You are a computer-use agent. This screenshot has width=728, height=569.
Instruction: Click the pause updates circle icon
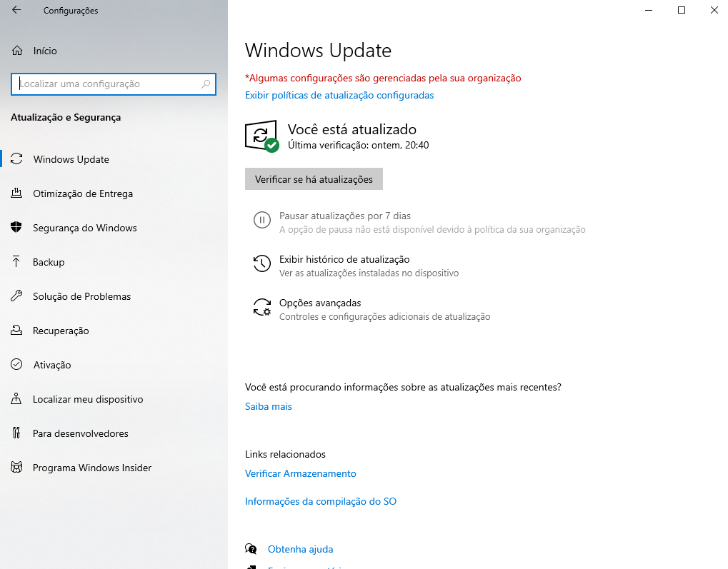click(262, 219)
